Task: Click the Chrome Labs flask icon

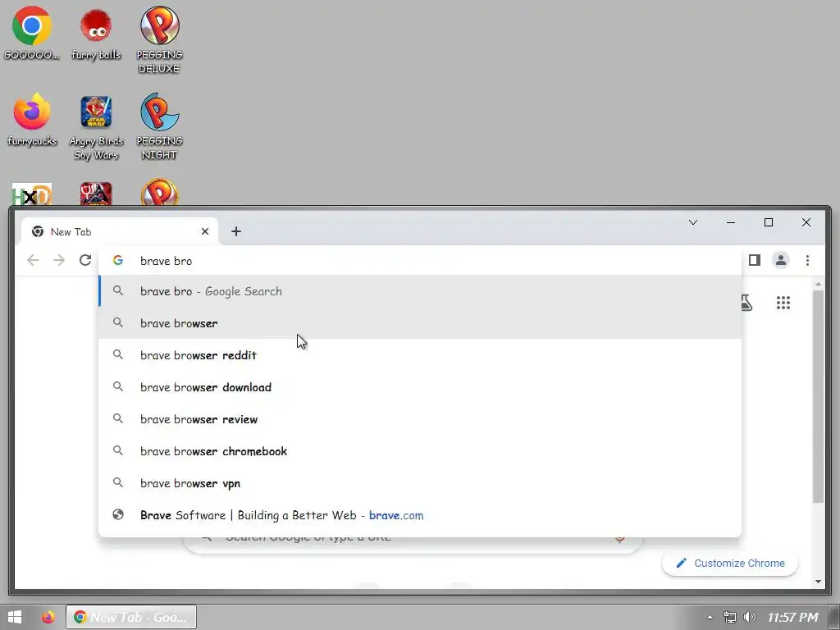Action: (746, 303)
